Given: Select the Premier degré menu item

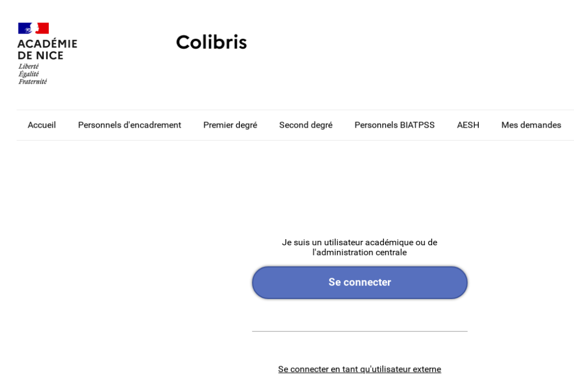Looking at the screenshot, I should pos(230,125).
